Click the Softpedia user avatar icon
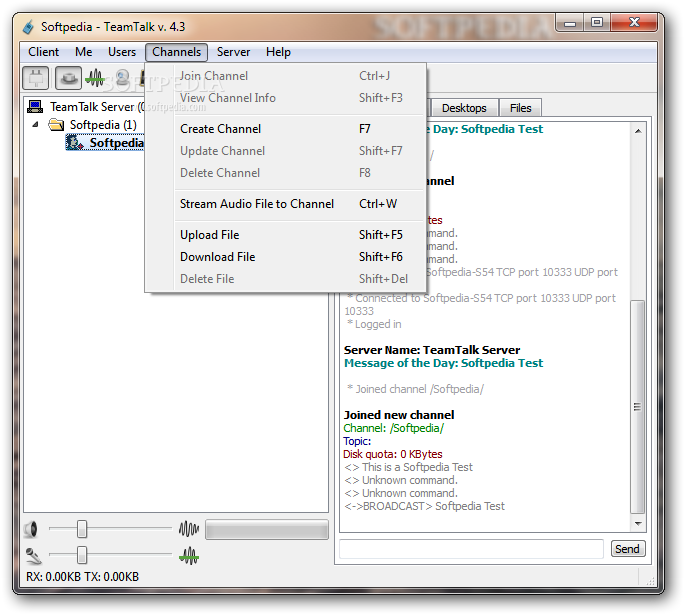 coord(75,142)
